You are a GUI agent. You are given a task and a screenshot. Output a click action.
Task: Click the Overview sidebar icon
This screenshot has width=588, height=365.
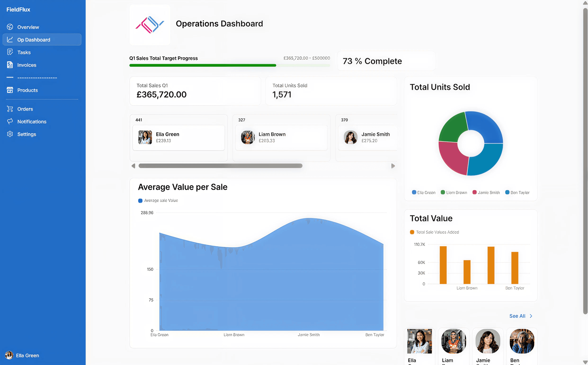click(x=10, y=27)
